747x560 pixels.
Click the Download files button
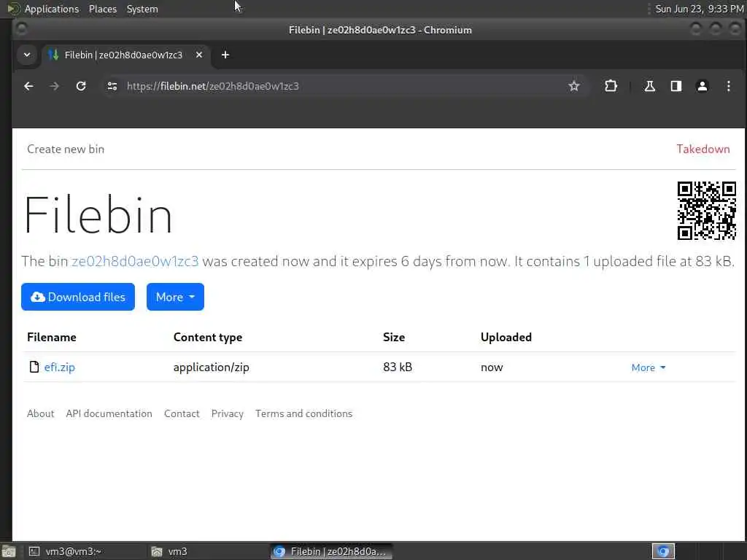pos(78,297)
